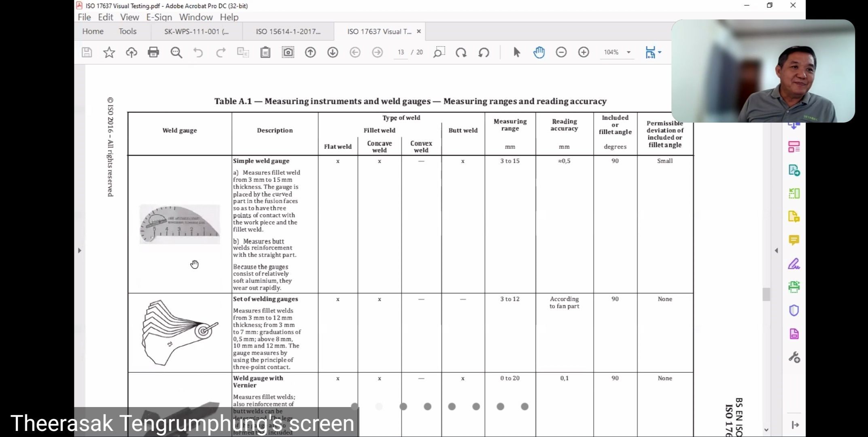The image size is (868, 437).
Task: Click the 'Set of welding gauges' heading
Action: [265, 299]
